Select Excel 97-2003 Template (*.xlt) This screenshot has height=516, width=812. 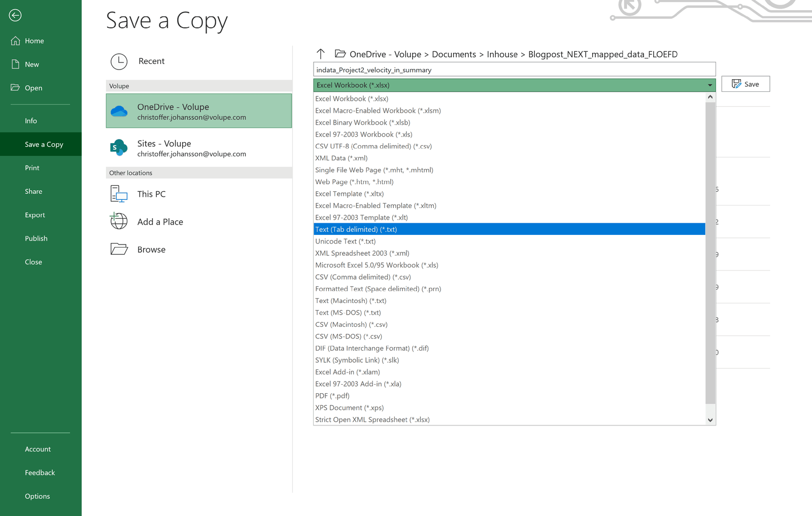click(510, 217)
